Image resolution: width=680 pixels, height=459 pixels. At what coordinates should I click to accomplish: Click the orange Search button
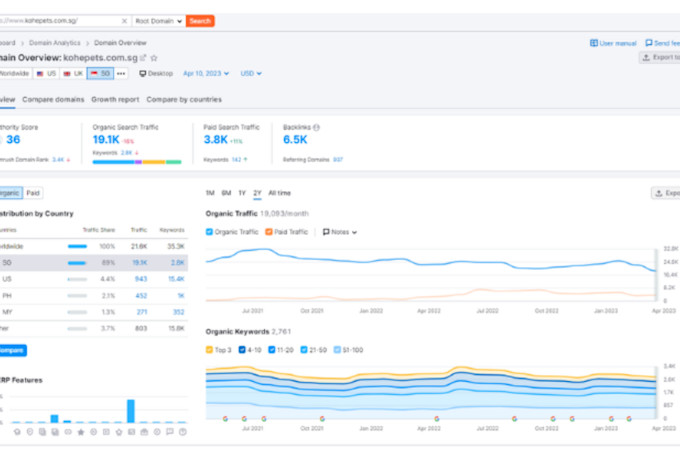[200, 21]
